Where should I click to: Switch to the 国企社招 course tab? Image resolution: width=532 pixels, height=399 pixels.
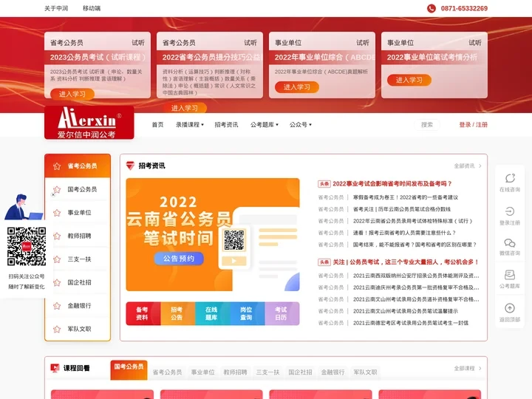(x=300, y=372)
